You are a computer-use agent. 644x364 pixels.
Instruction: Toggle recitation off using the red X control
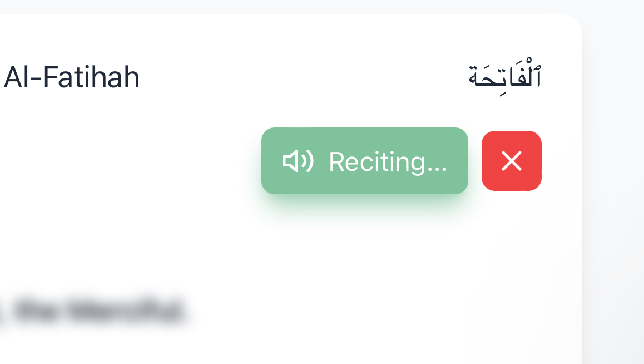[511, 161]
